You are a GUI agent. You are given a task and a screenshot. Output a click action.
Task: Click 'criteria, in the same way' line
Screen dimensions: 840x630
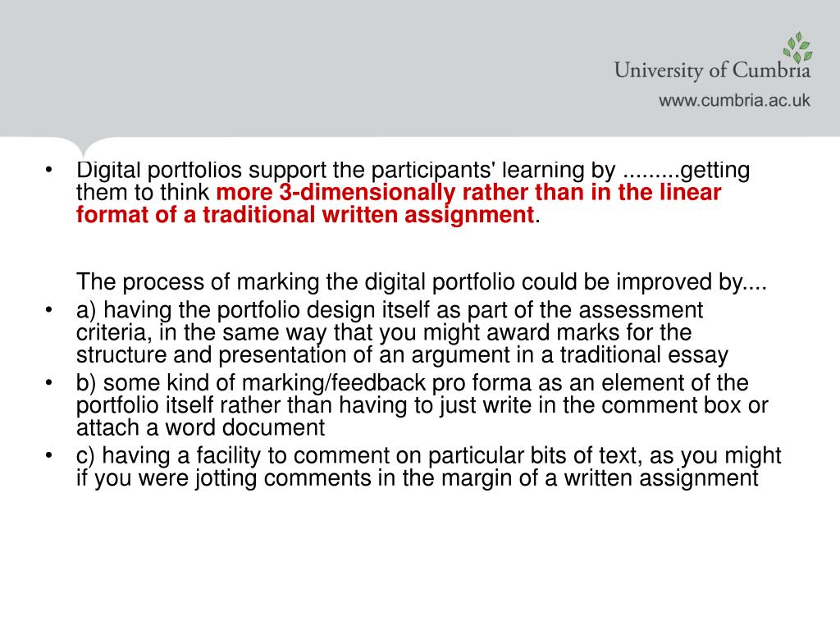[x=384, y=333]
